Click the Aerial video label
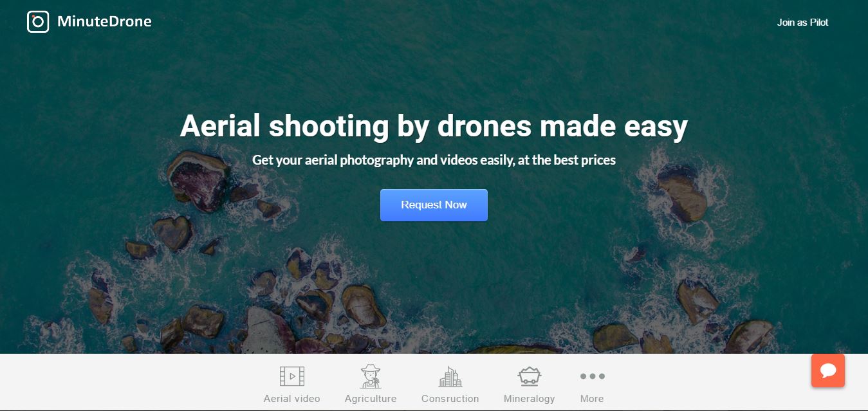 [291, 399]
